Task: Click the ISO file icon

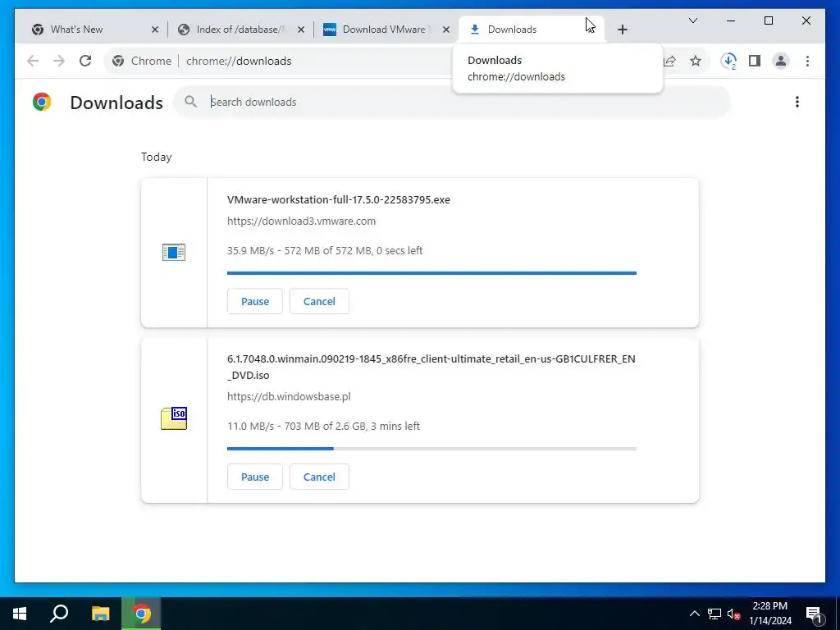Action: 174,418
